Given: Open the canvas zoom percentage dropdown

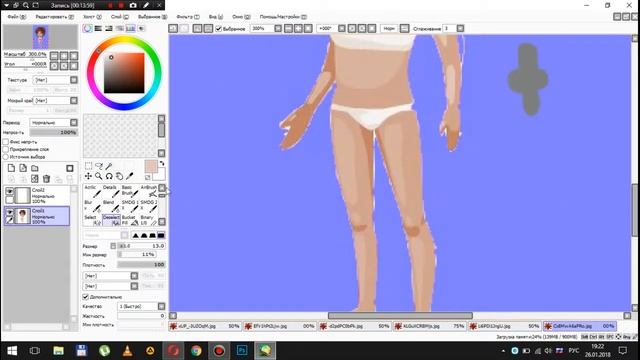Looking at the screenshot, I should click(278, 29).
